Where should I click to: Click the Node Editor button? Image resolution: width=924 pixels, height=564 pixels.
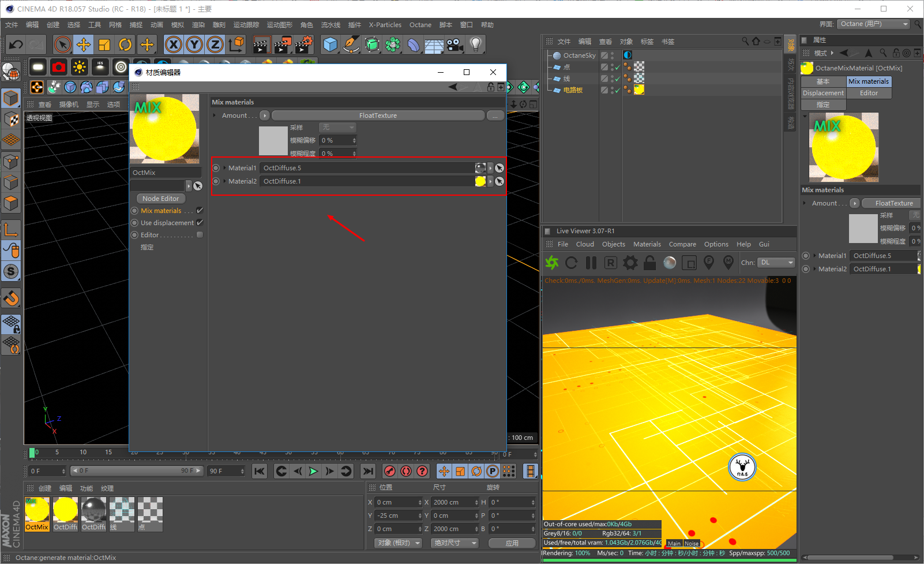pos(161,199)
